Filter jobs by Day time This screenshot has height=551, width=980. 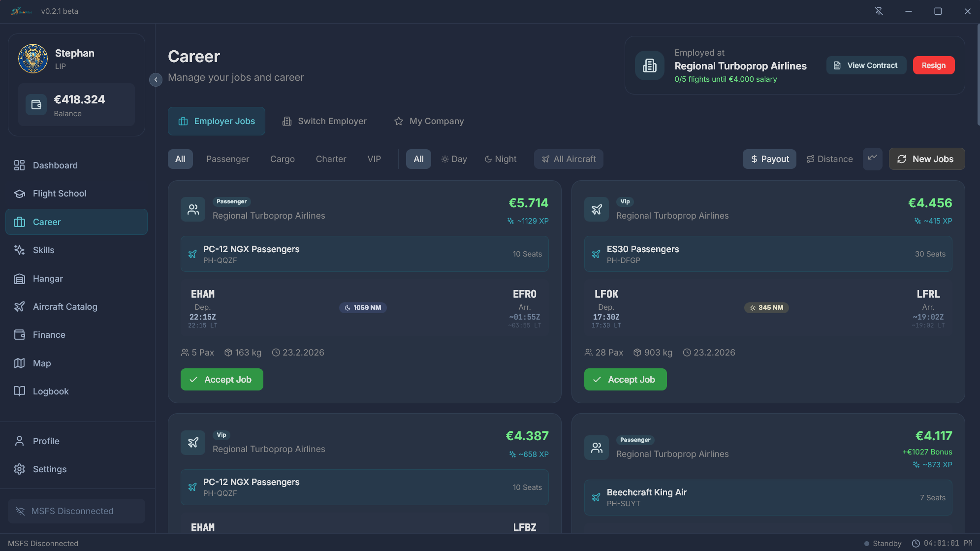[454, 159]
